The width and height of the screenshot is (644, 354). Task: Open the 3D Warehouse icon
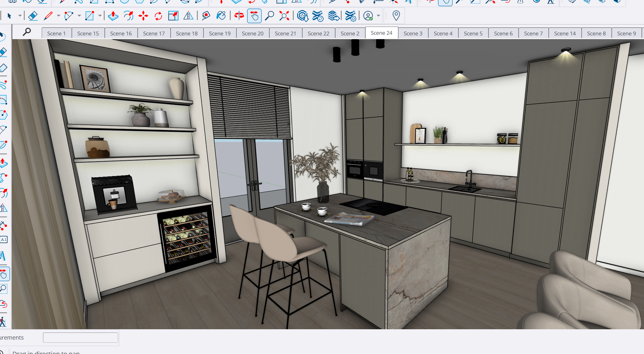pyautogui.click(x=302, y=16)
